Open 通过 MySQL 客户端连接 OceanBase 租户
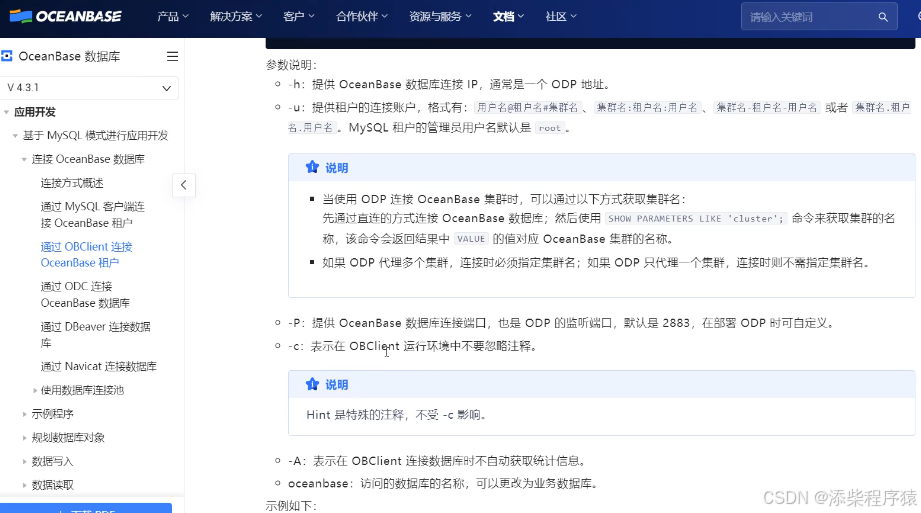 click(x=92, y=214)
